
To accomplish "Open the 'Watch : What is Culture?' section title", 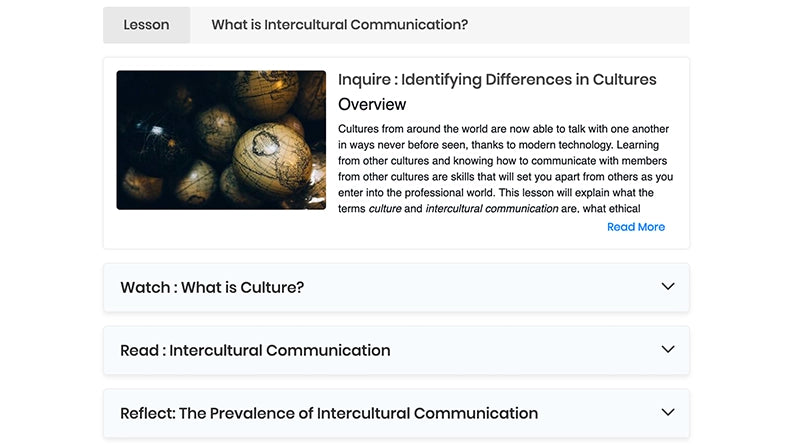I will 212,288.
